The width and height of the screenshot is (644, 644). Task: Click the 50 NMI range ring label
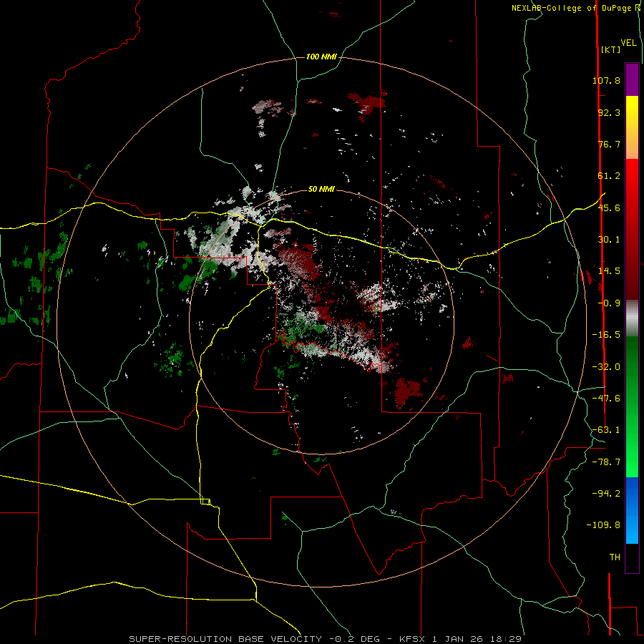[x=321, y=189]
